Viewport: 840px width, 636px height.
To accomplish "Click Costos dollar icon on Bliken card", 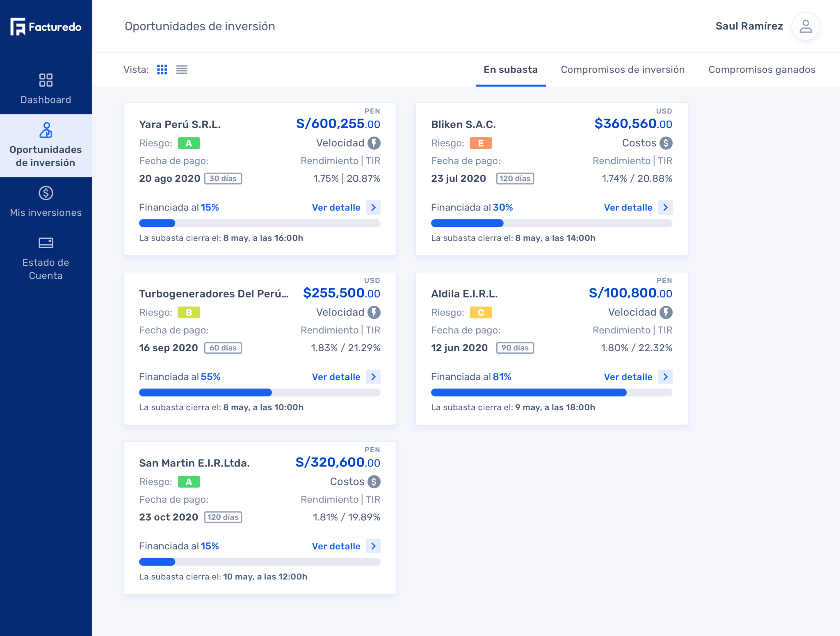I will pyautogui.click(x=666, y=143).
